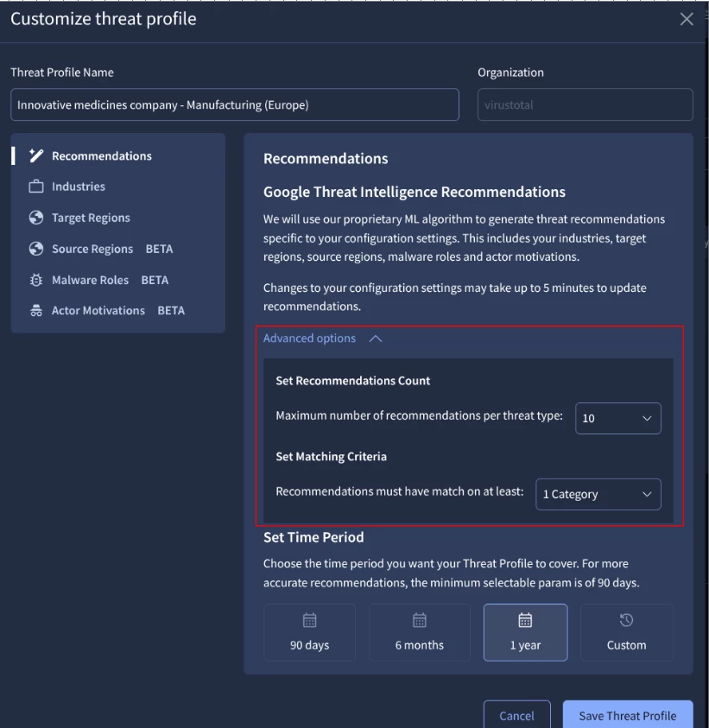Click Save Threat Profile button
709x728 pixels.
(628, 715)
